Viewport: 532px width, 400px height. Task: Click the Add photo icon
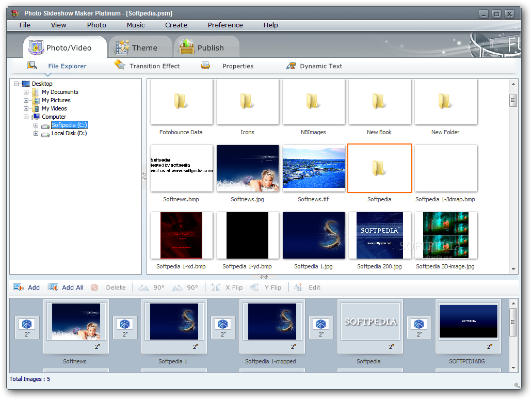pyautogui.click(x=18, y=287)
